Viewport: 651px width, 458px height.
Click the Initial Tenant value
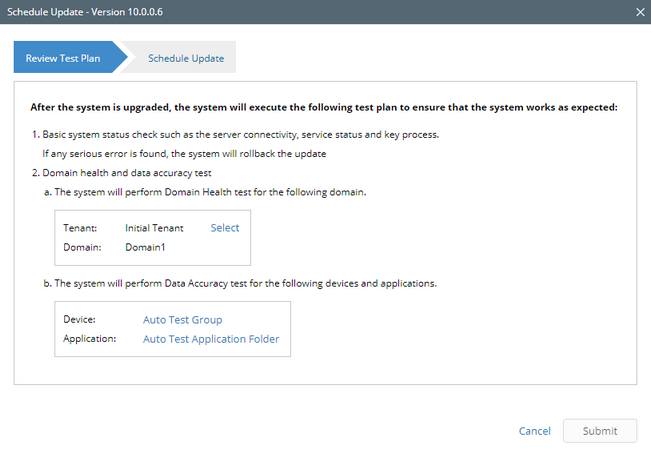154,228
